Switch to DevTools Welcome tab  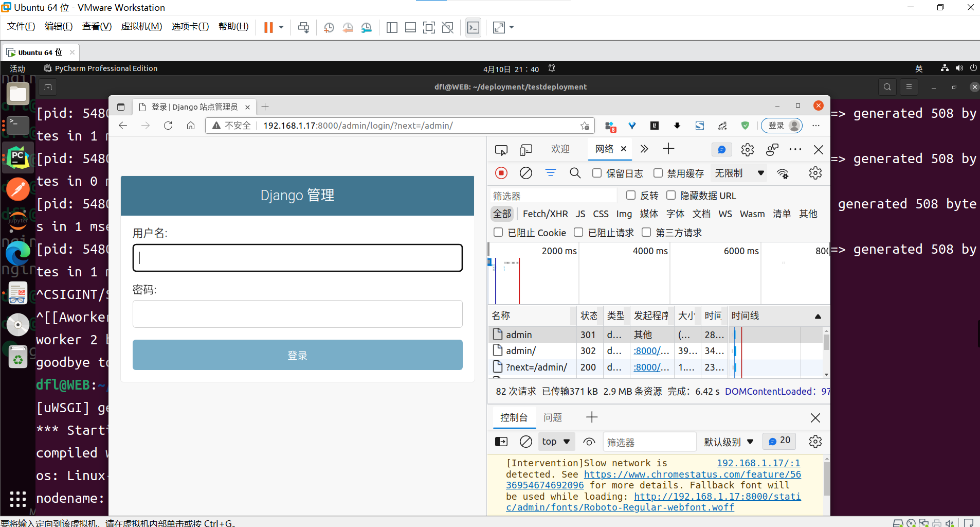pyautogui.click(x=560, y=149)
